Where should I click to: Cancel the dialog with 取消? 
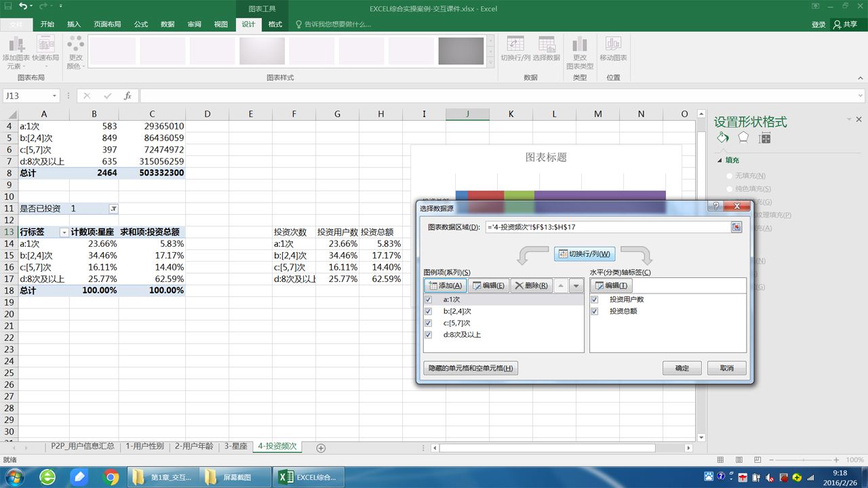tap(726, 368)
